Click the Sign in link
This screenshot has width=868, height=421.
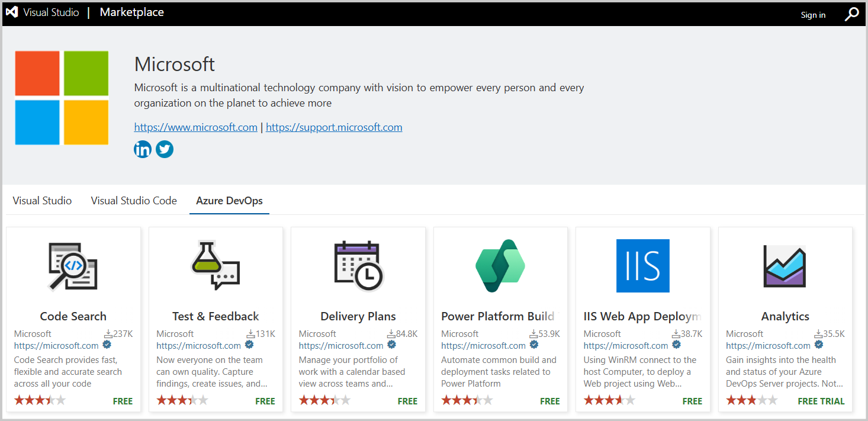(813, 15)
